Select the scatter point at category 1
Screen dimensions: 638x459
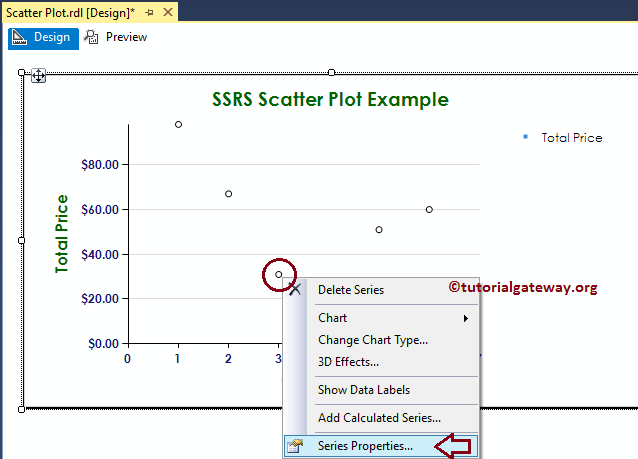pos(178,125)
